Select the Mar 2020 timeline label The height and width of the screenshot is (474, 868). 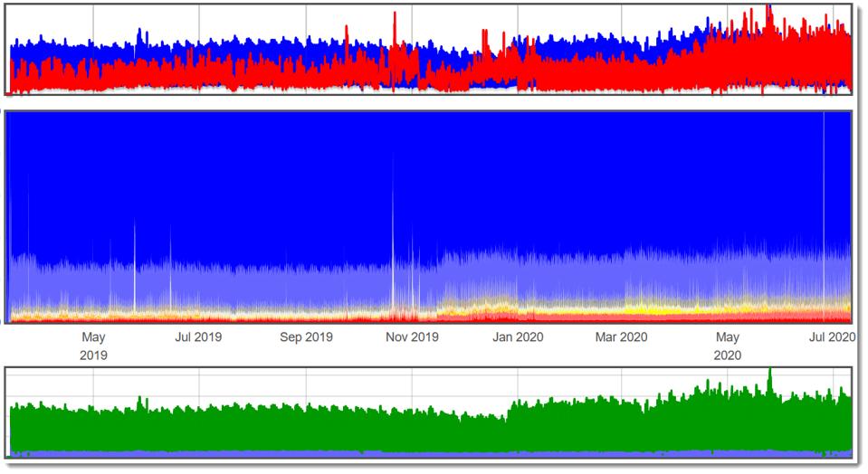click(x=621, y=337)
